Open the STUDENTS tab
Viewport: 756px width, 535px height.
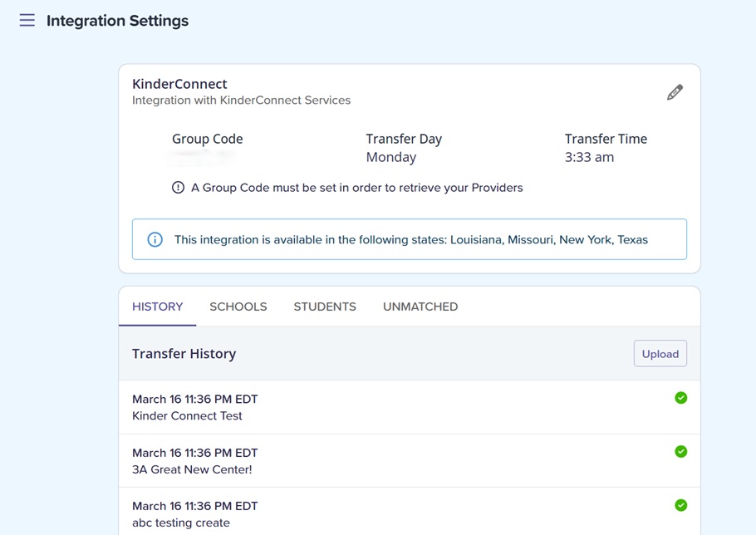point(325,307)
